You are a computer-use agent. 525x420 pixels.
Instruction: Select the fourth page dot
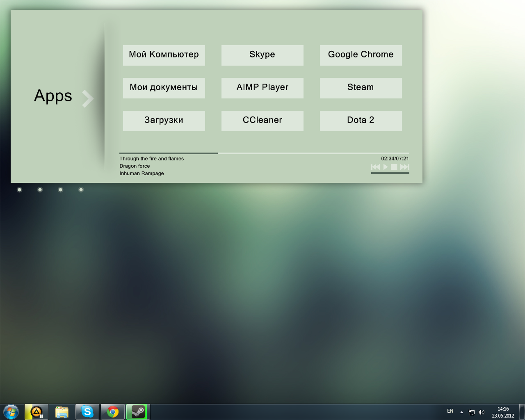(81, 189)
